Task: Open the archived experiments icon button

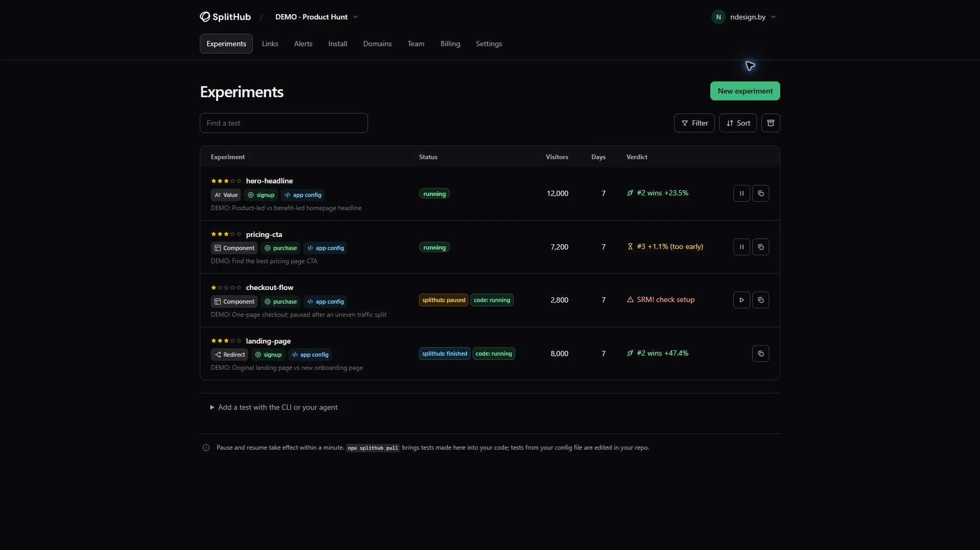Action: [770, 123]
